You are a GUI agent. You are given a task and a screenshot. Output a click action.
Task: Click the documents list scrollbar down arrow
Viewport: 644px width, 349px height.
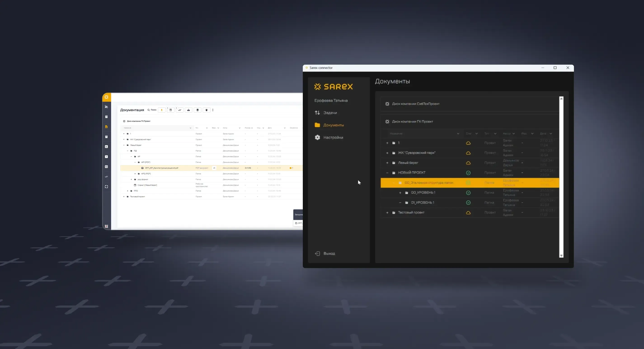tap(561, 255)
